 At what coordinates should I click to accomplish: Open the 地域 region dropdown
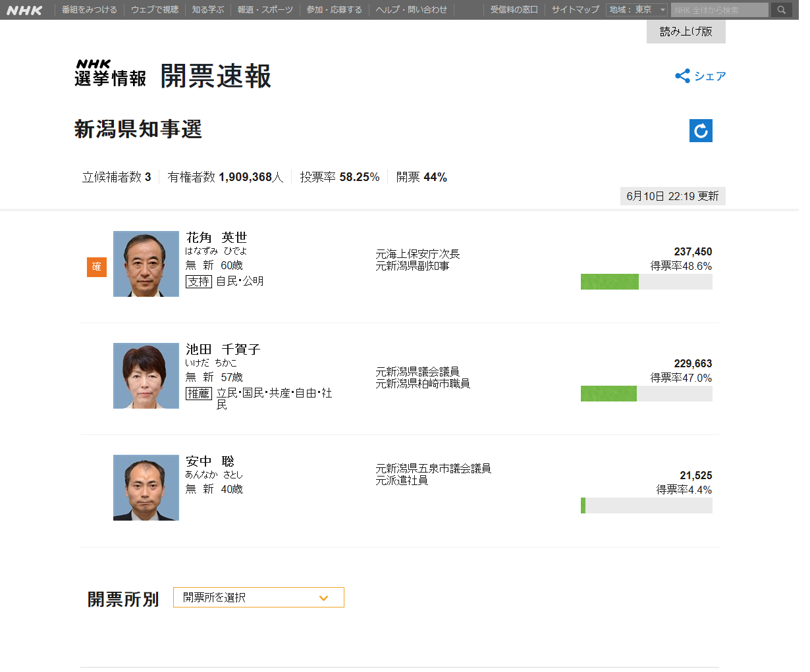(637, 10)
